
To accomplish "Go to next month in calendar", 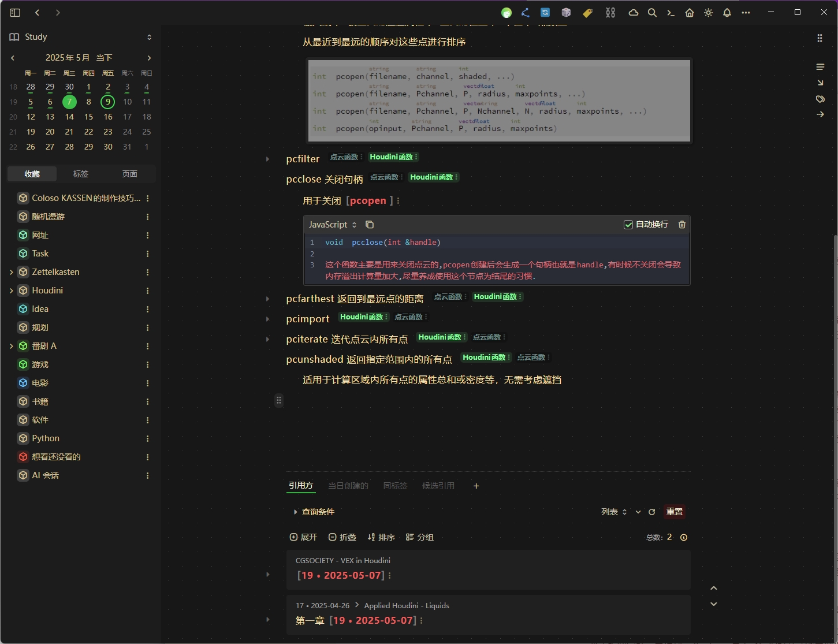I will pos(149,58).
